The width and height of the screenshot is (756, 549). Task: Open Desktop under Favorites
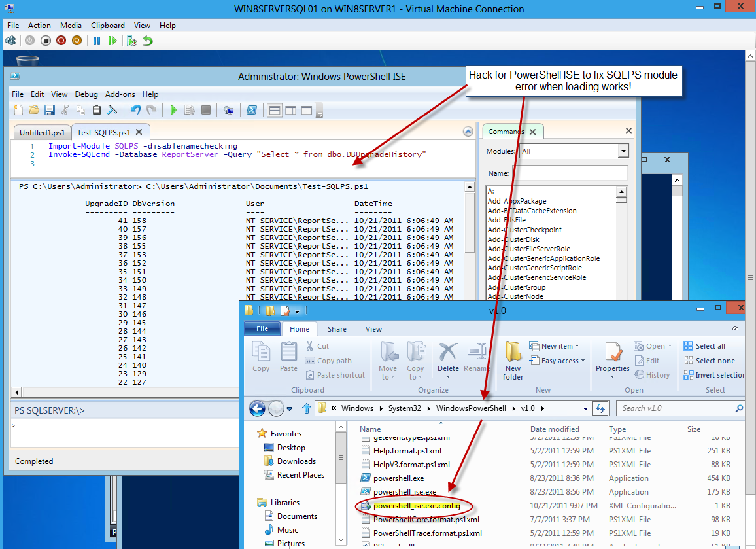point(291,448)
